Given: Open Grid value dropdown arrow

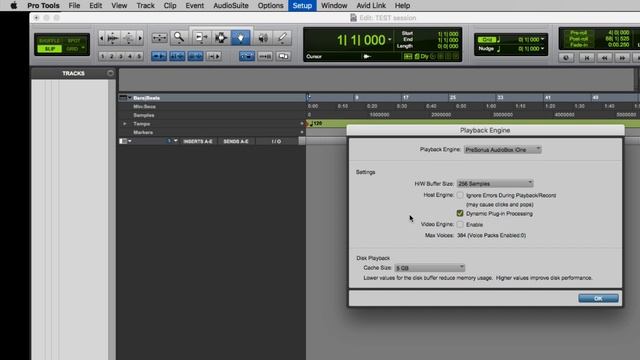Looking at the screenshot, I should click(542, 39).
